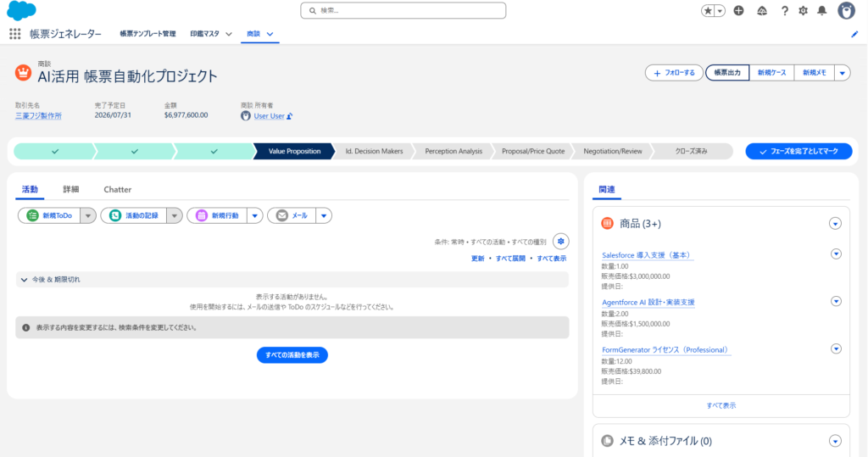868x457 pixels.
Task: Click the Salesforce cloud logo
Action: pos(21,10)
